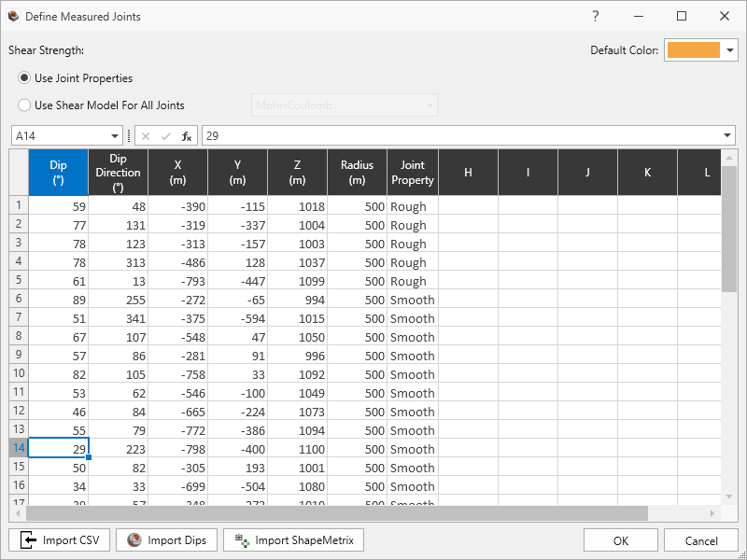Click the formula bar input containing 29

[461, 136]
